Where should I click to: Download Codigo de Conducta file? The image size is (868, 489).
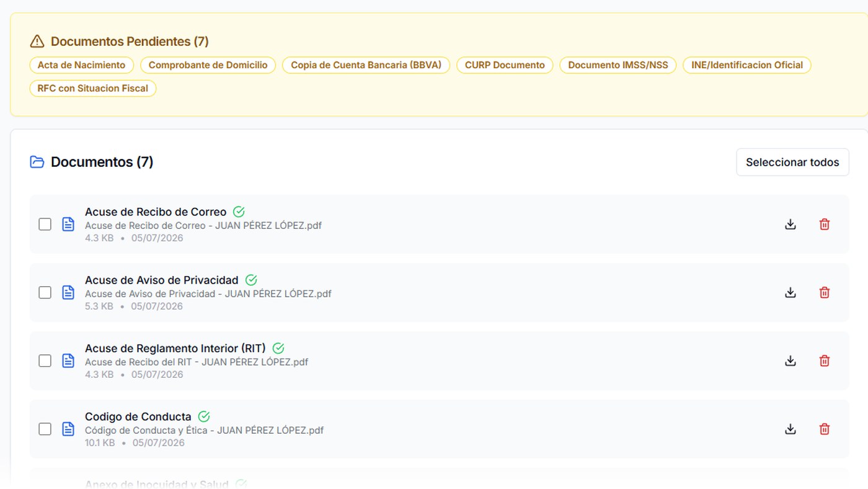click(x=790, y=429)
